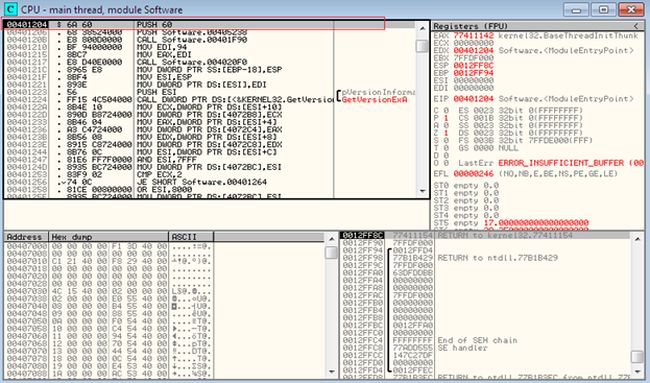Click the stack pane scrollbar up arrow
The width and height of the screenshot is (650, 383).
pos(637,239)
